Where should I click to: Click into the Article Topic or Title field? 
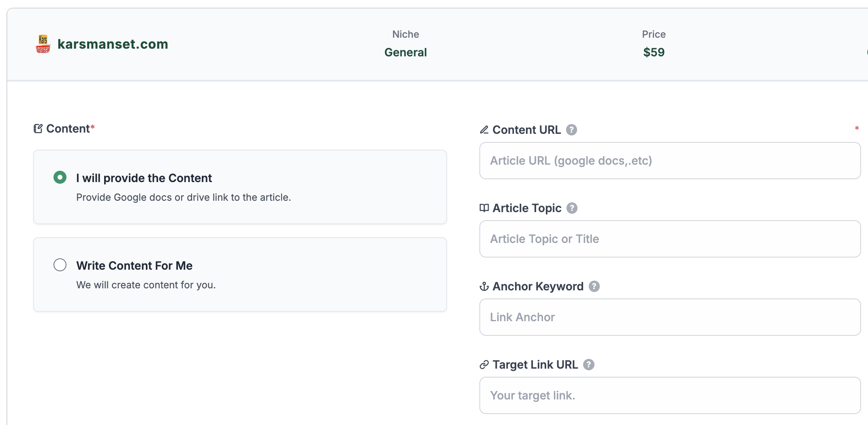670,239
